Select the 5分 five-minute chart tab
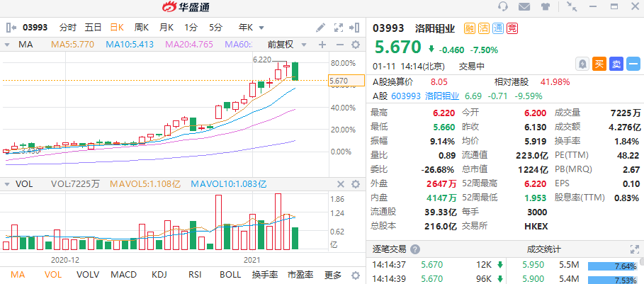 (x=215, y=28)
